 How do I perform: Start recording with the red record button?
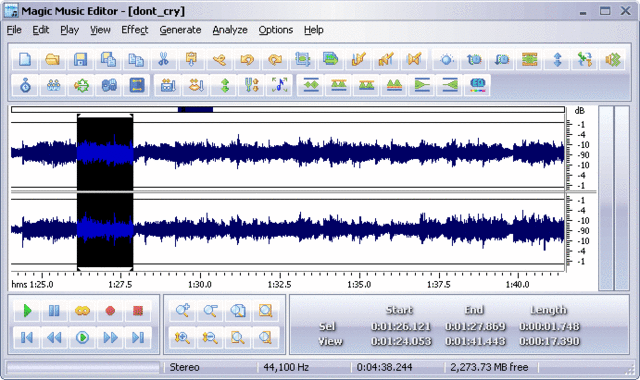pos(110,311)
